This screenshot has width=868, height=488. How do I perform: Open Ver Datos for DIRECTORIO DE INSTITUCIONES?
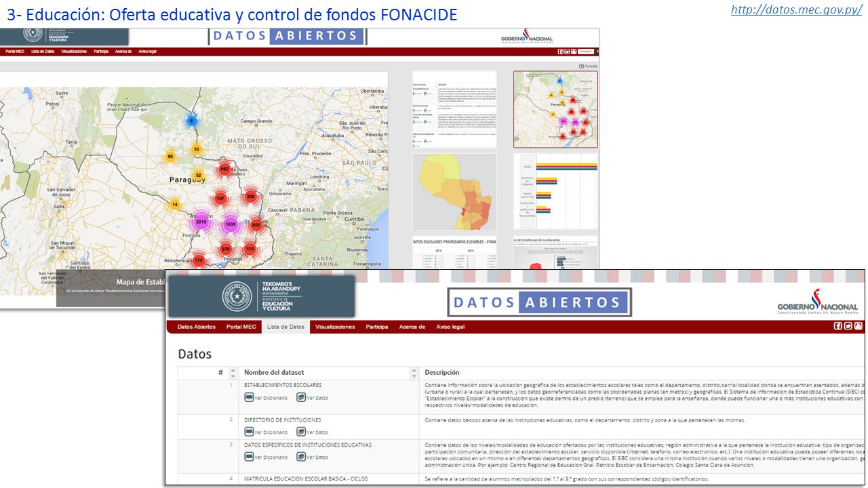[312, 432]
